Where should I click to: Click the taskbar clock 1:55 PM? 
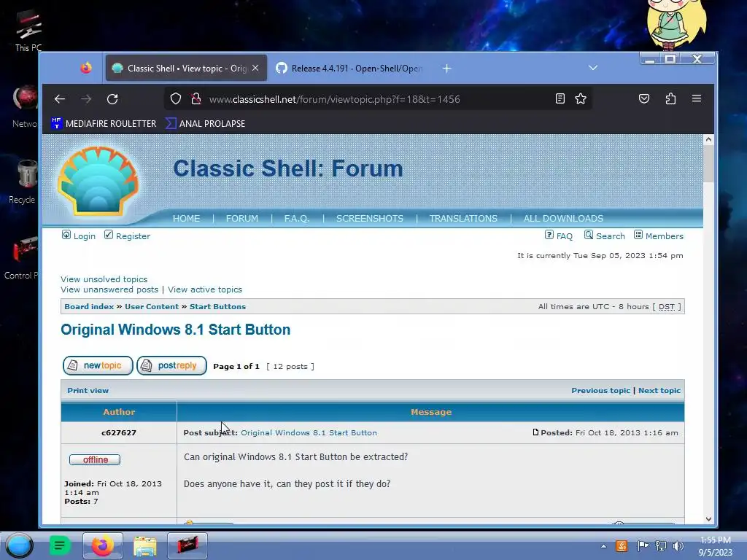(x=715, y=540)
